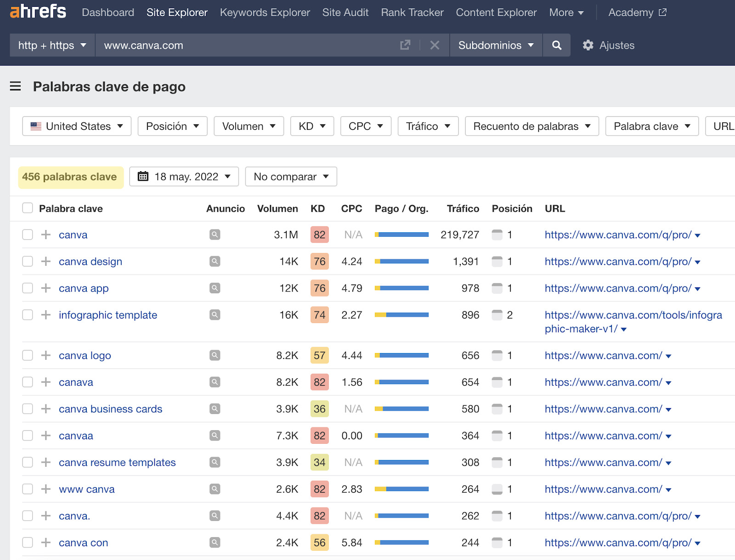This screenshot has height=560, width=735.
Task: Open Keywords Explorer
Action: point(265,12)
